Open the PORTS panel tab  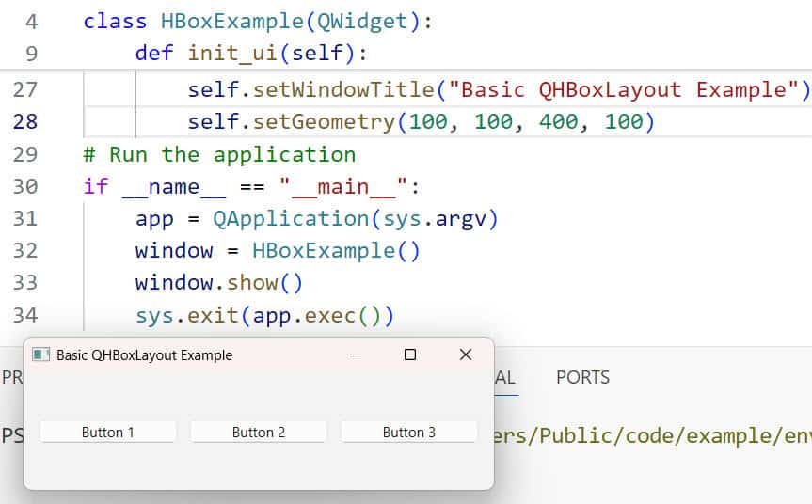coord(582,377)
